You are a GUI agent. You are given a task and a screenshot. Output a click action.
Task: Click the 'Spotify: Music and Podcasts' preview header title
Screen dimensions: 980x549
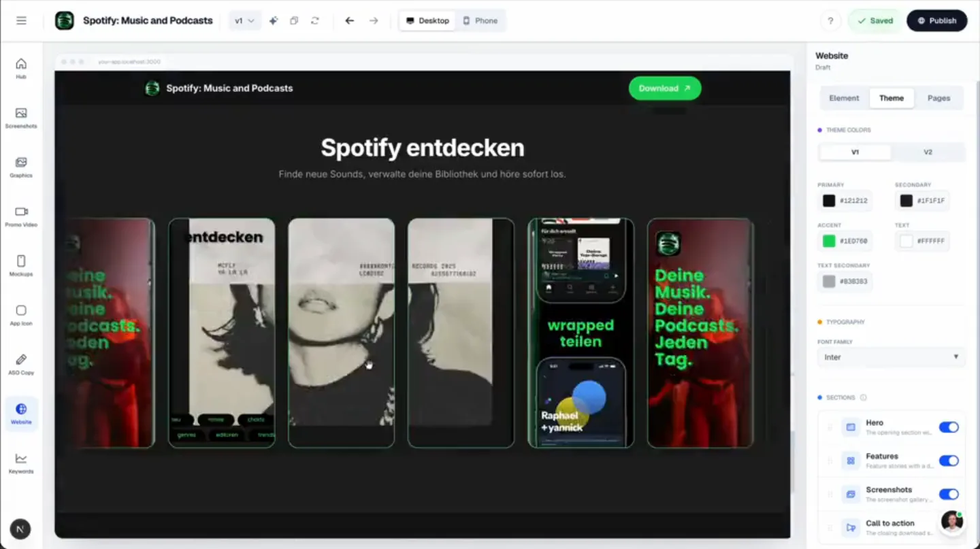tap(229, 88)
